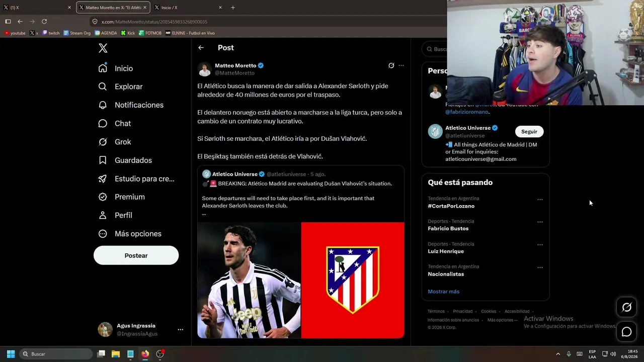Open the Stream Org bookmark
Image resolution: width=644 pixels, height=362 pixels.
pyautogui.click(x=77, y=33)
